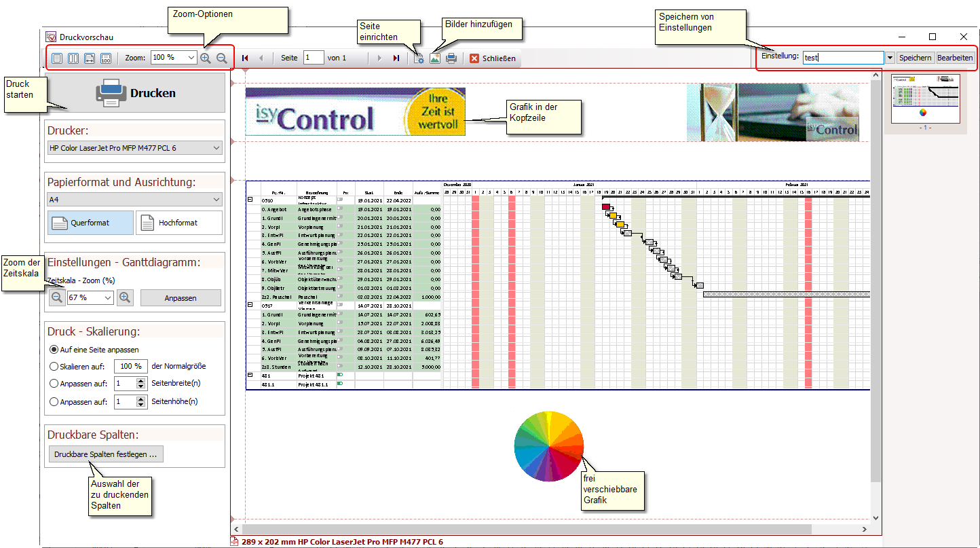Click the toolbar zoom-out magnifier

tap(221, 58)
